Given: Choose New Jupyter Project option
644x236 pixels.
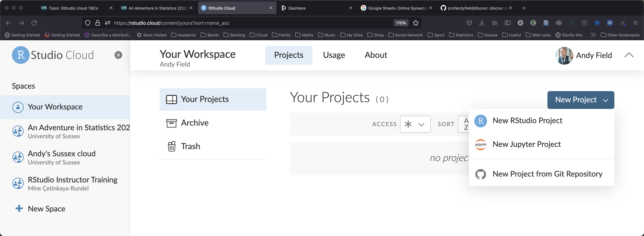Looking at the screenshot, I should pos(526,144).
